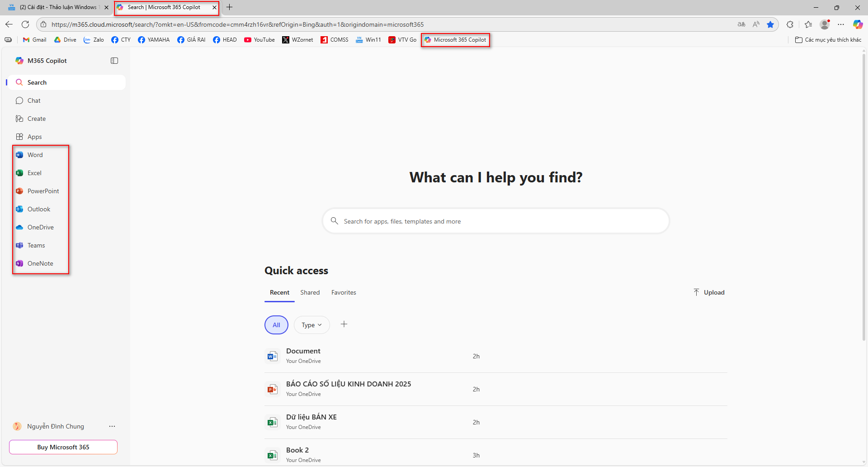
Task: Open the Dữ liệu BÁN XE spreadsheet
Action: tap(496, 422)
